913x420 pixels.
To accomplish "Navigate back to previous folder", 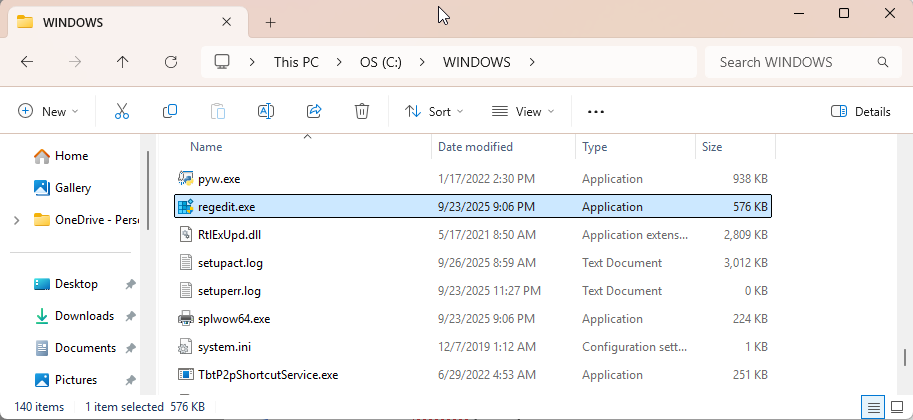I will tap(27, 62).
